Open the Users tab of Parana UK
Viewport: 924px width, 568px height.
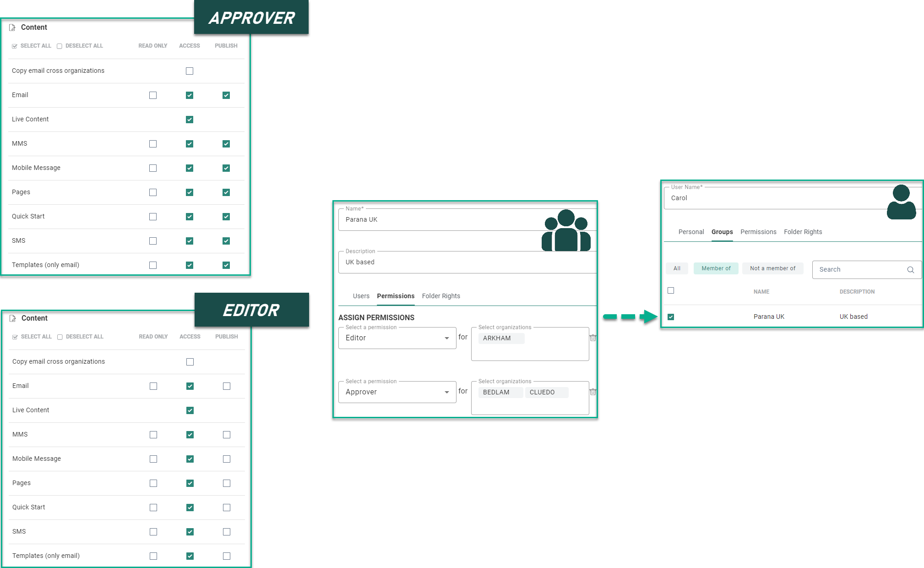[x=361, y=296]
